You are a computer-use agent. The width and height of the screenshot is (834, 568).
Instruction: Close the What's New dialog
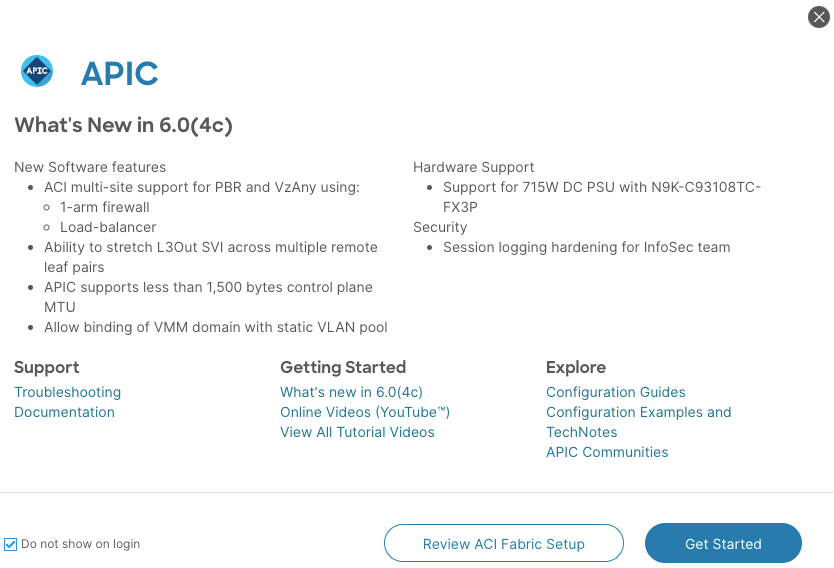(x=819, y=17)
